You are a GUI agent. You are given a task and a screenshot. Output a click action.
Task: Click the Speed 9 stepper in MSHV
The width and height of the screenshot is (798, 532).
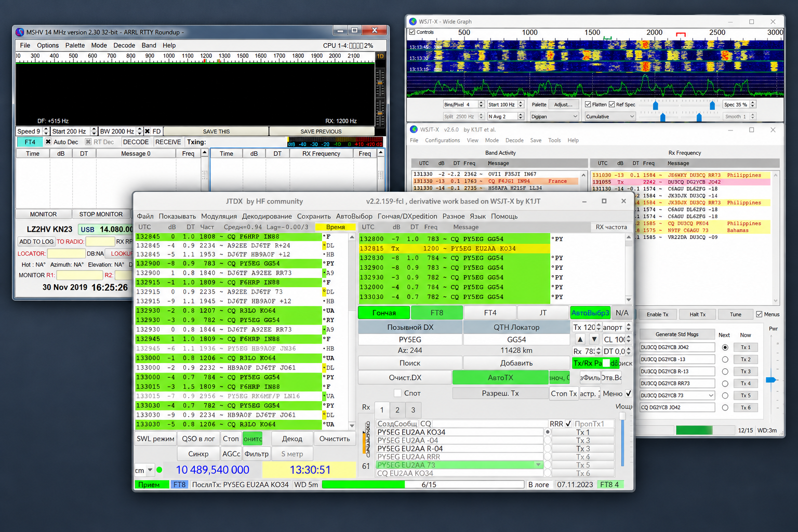[x=46, y=131]
